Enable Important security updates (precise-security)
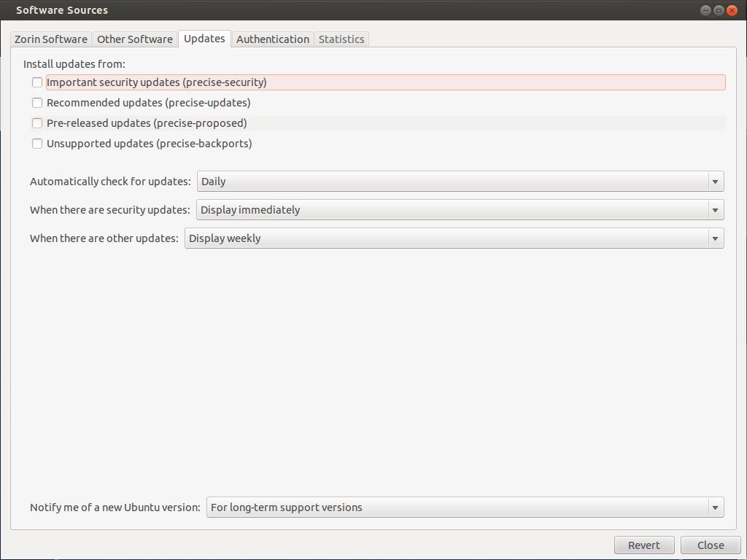The height and width of the screenshot is (560, 747). 37,82
